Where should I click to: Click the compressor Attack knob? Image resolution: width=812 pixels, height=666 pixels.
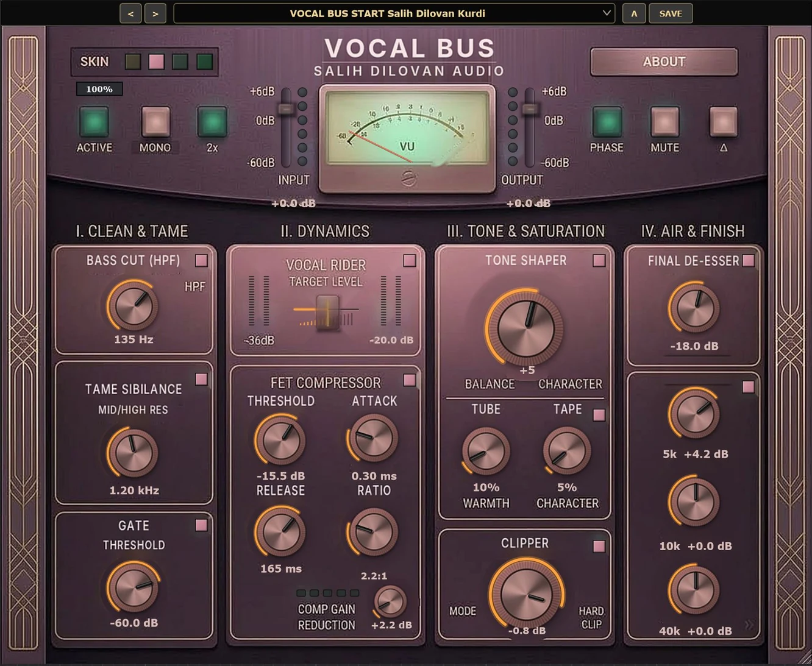373,439
